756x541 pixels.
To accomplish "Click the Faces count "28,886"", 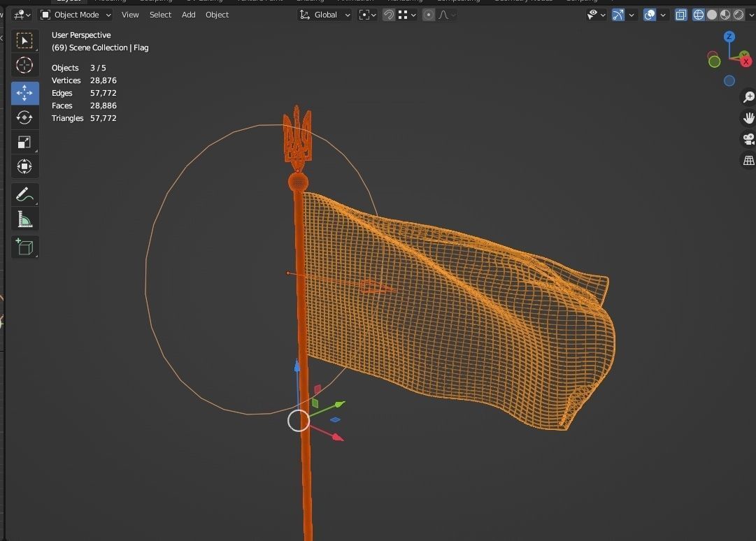I will pos(104,106).
